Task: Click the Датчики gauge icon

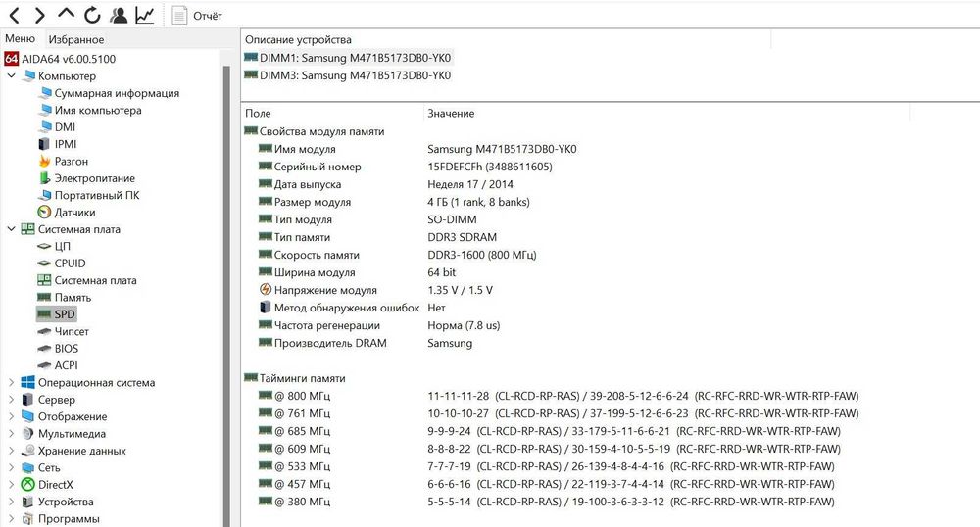Action: pos(44,213)
